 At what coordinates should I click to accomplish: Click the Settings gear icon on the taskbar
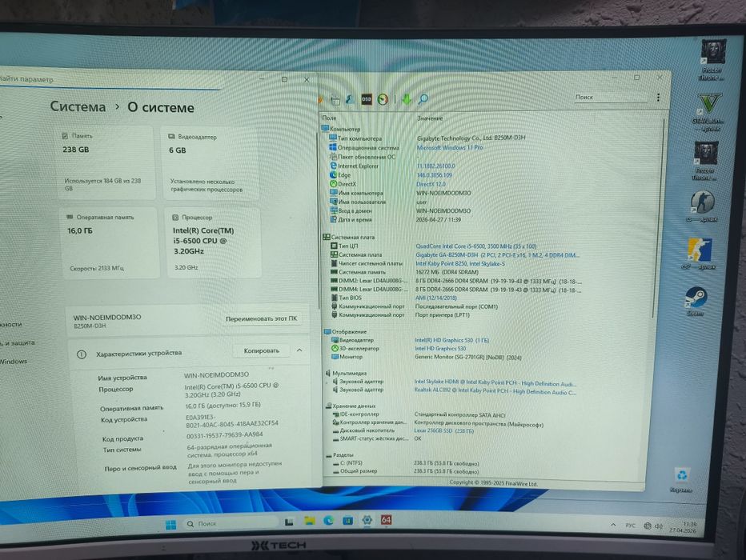point(367,520)
